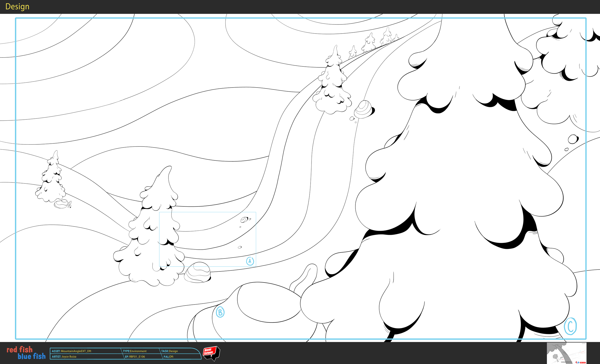Click the circled B marker
The width and height of the screenshot is (600, 364).
(x=220, y=312)
